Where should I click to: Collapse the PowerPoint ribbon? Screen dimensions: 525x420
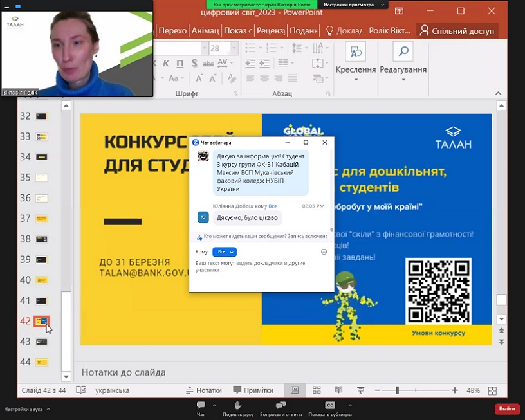point(498,93)
